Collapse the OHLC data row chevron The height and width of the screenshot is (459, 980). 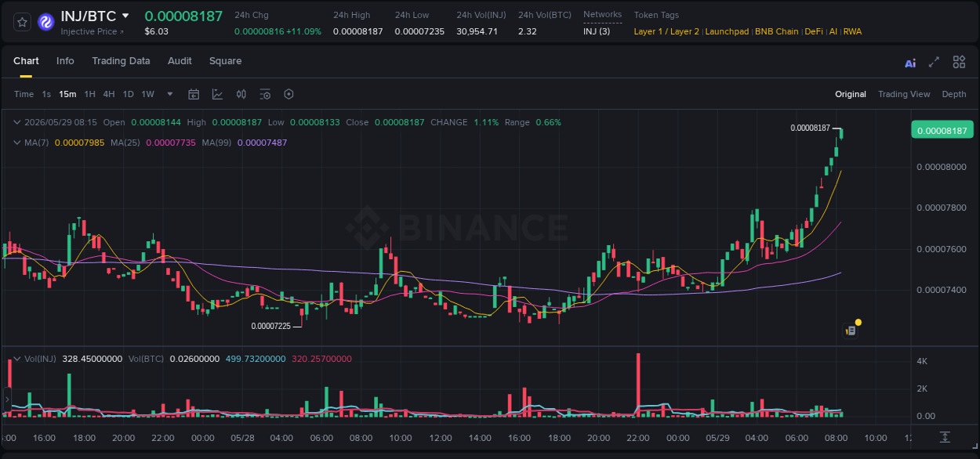pos(16,122)
